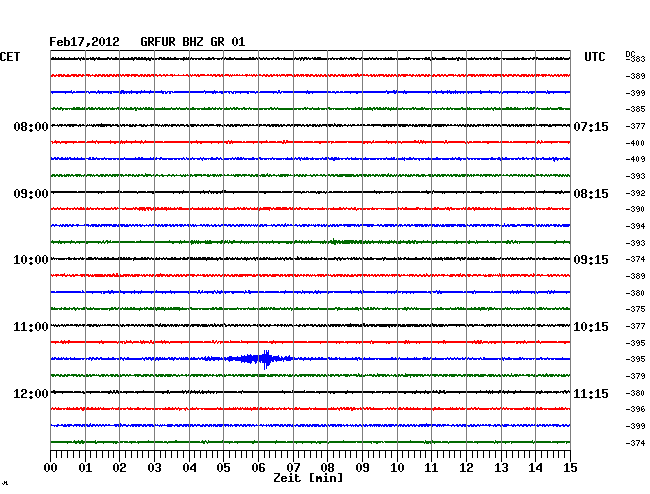This screenshot has width=650, height=494.
Task: Click minute label 02 on time axis
Action: (119, 468)
